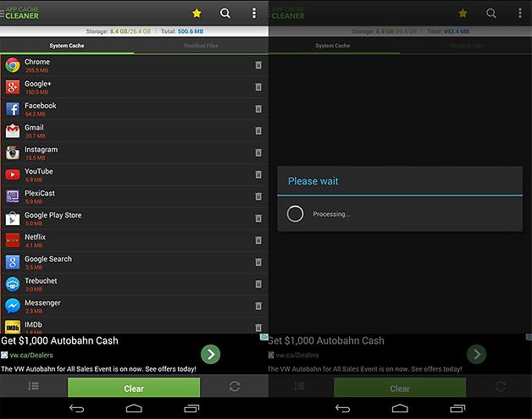Open the navigation drawer via the App Cache Cleaner logo
Viewport: 532px width, 419px height.
pos(20,13)
